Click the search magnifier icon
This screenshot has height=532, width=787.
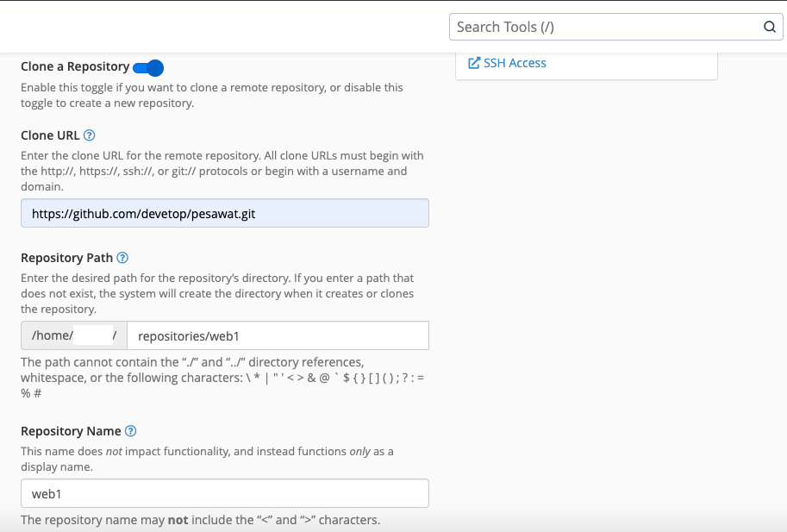click(x=769, y=27)
